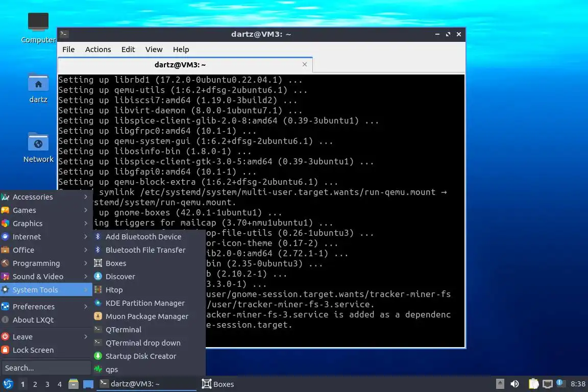This screenshot has height=392, width=588.
Task: Click the KDE Partition Manager icon
Action: [98, 303]
